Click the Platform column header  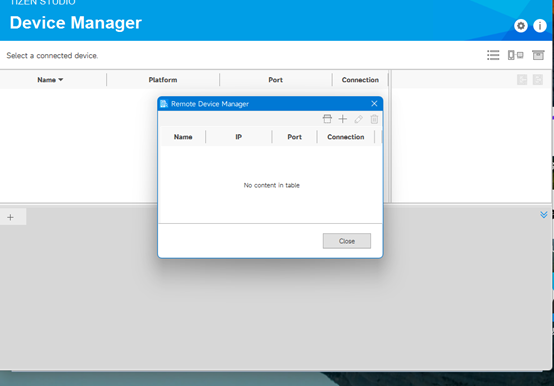163,80
